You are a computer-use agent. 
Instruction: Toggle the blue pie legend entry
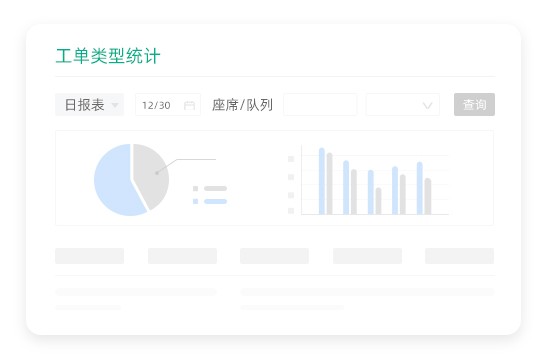coord(210,201)
